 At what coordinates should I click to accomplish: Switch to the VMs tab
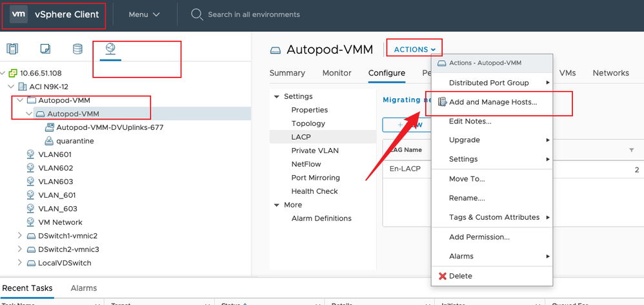click(x=568, y=73)
